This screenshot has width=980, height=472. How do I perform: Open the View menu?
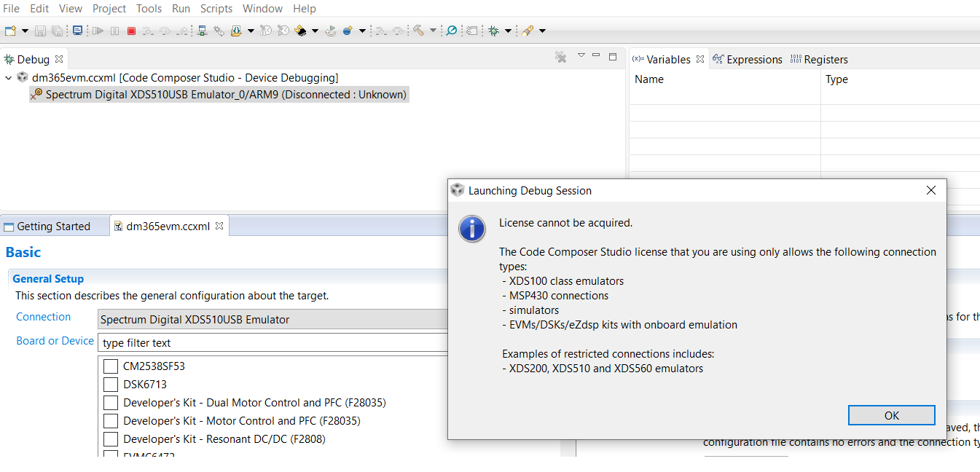pyautogui.click(x=71, y=9)
